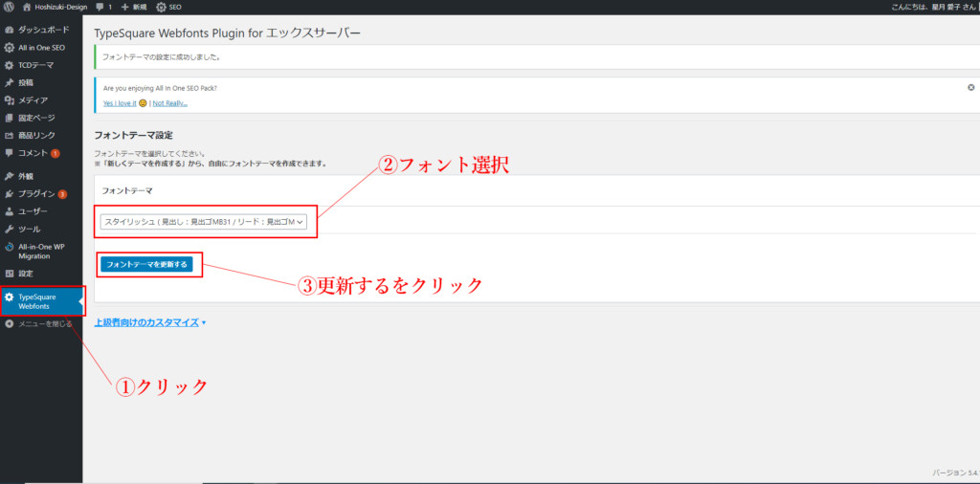Screen dimensions: 980x484
Task: Click the TypeSquare Webfonts gear icon
Action: click(9, 297)
